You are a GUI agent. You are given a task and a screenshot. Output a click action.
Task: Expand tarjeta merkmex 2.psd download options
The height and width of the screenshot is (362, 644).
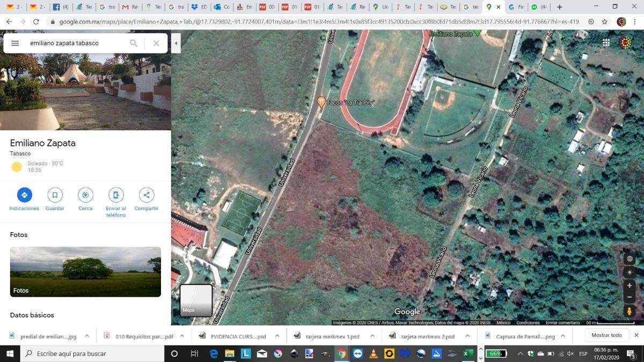pos(467,336)
